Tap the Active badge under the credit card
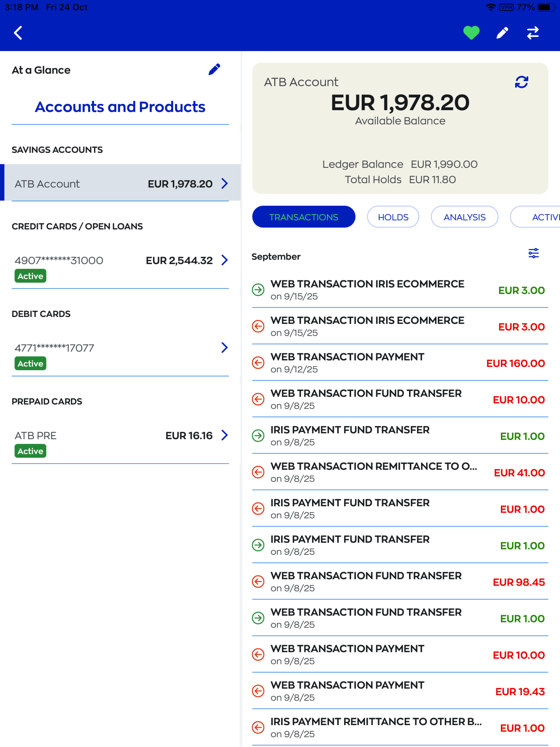Image resolution: width=560 pixels, height=747 pixels. click(x=30, y=276)
